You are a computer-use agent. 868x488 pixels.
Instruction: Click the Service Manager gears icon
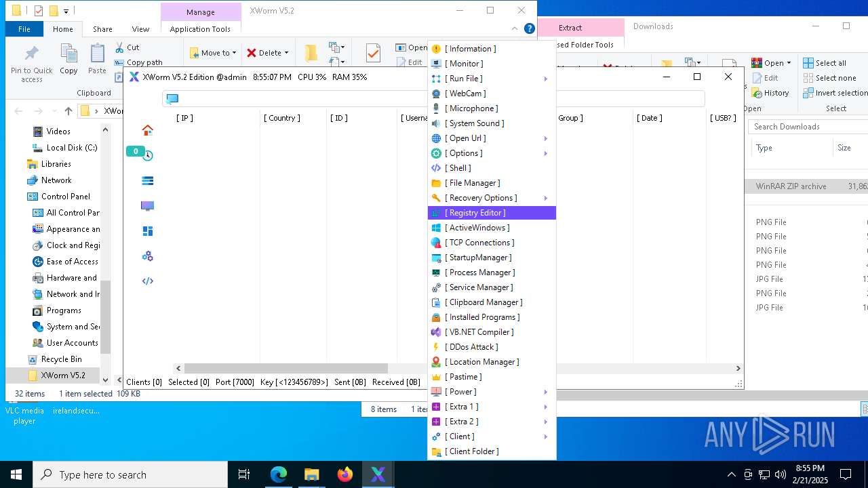click(x=436, y=287)
